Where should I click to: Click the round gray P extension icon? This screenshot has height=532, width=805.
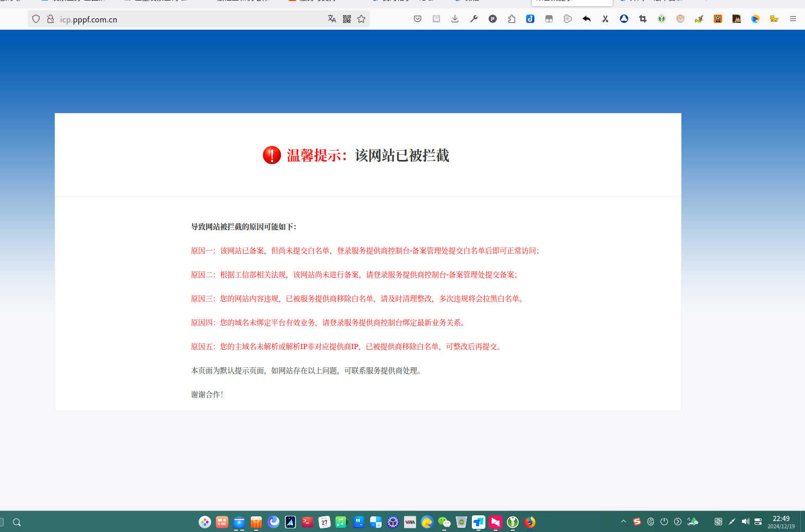493,19
